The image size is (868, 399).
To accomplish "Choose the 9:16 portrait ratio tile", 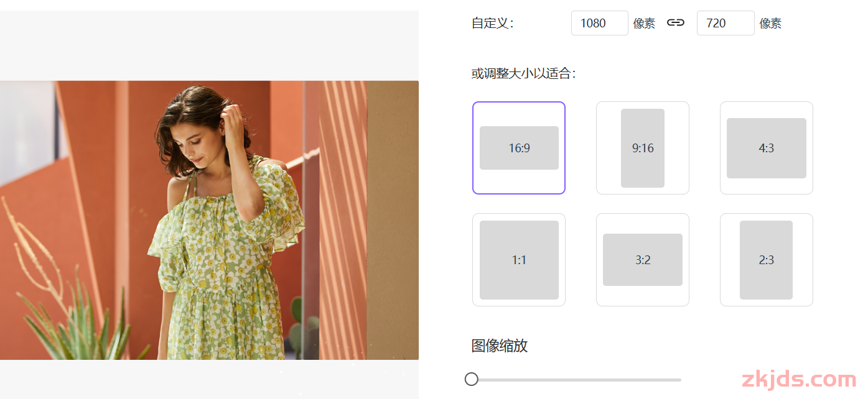I will tap(643, 148).
